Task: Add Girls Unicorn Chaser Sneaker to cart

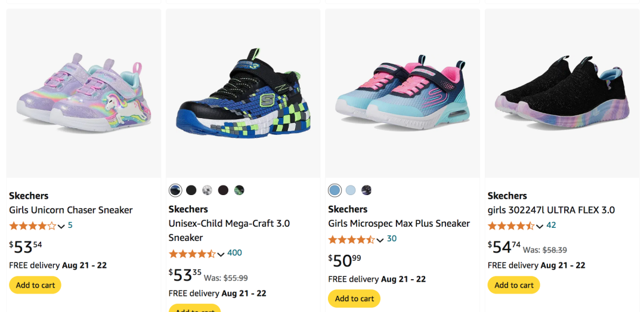Action: (35, 285)
